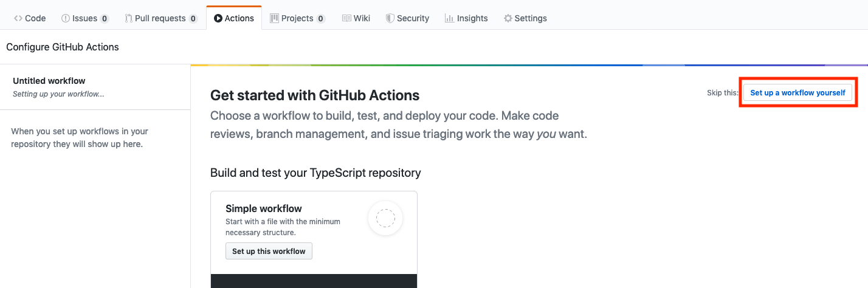868x288 pixels.
Task: Click the Pull requests count badge
Action: pos(193,19)
